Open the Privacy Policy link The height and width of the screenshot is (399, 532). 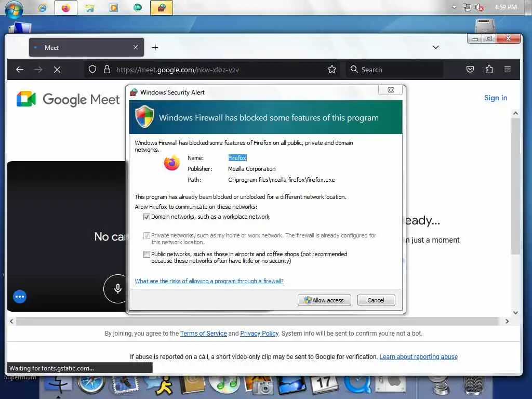point(259,333)
